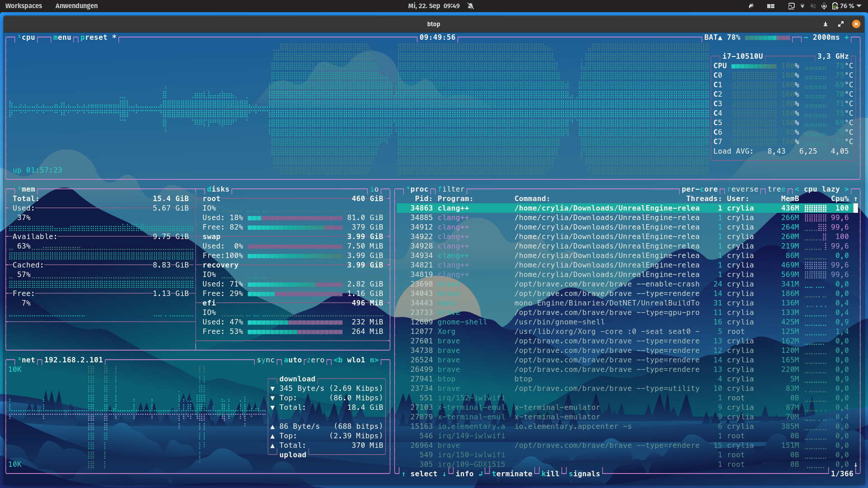Screen dimensions: 868x488
Task: Select the clang++ process with PID 34885
Action: 625,218
